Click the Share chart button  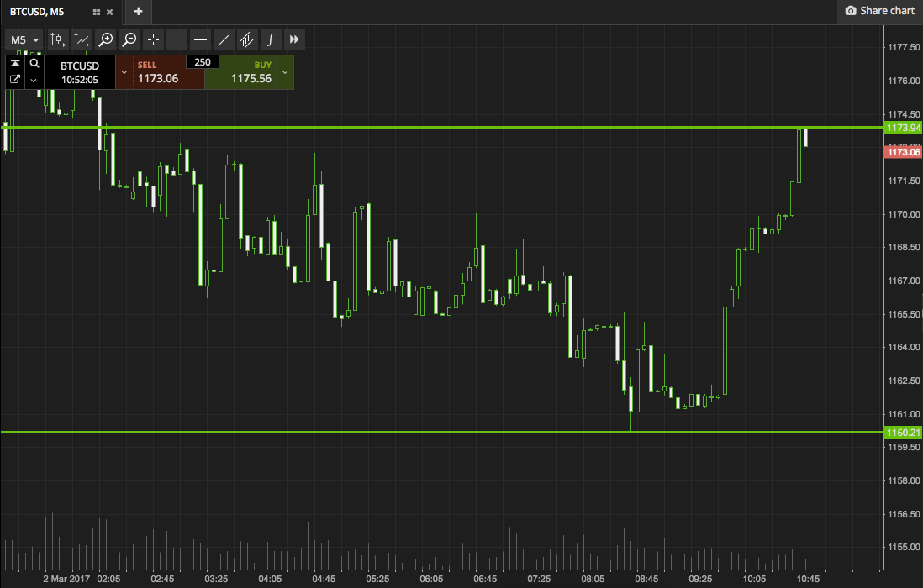pyautogui.click(x=880, y=11)
